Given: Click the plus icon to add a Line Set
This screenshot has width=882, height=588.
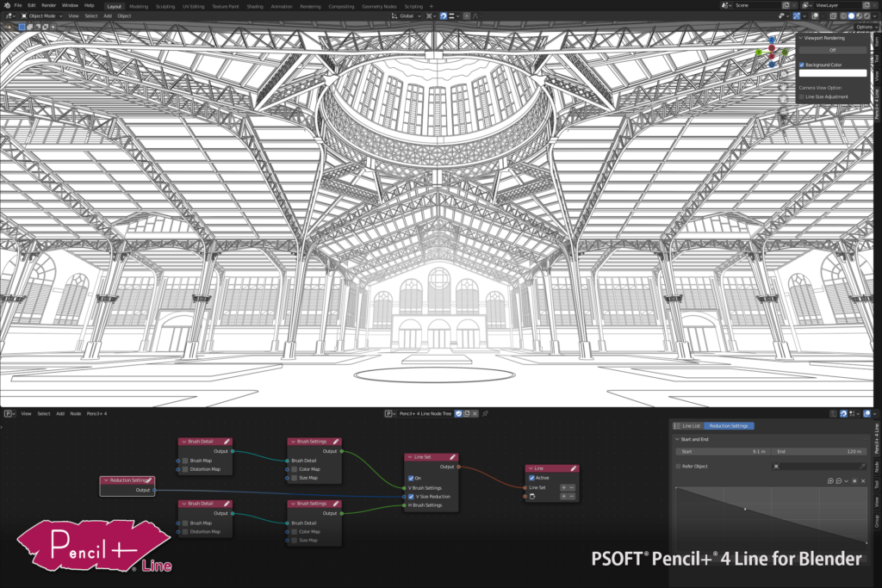Looking at the screenshot, I should (x=563, y=487).
